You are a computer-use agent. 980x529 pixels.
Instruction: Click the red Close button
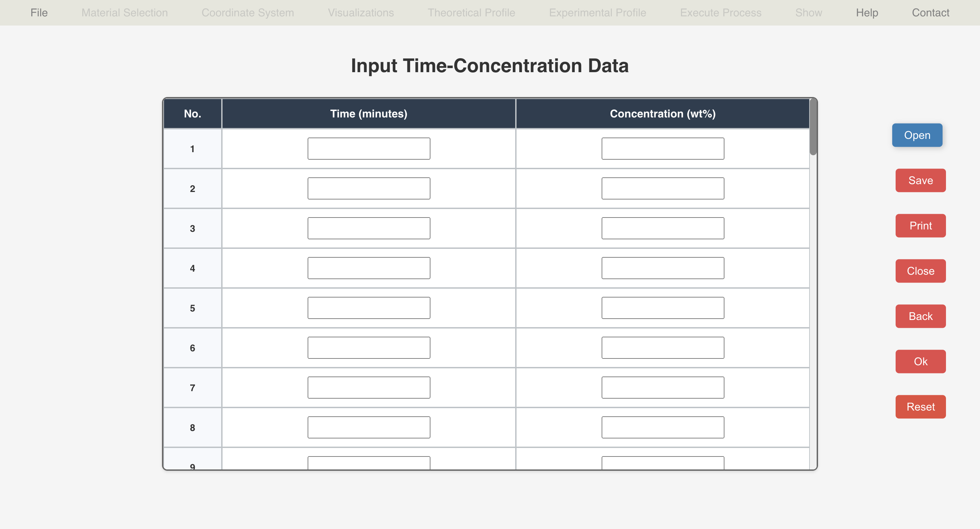coord(920,271)
